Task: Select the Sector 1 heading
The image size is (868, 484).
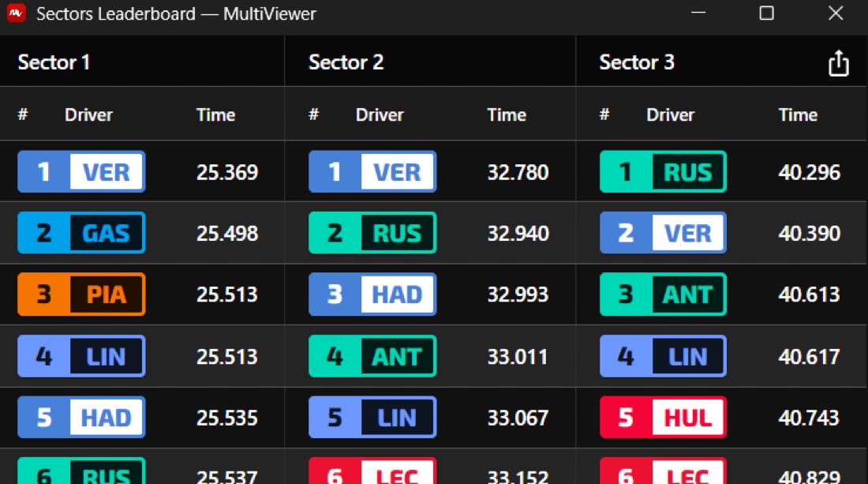Action: (x=54, y=62)
